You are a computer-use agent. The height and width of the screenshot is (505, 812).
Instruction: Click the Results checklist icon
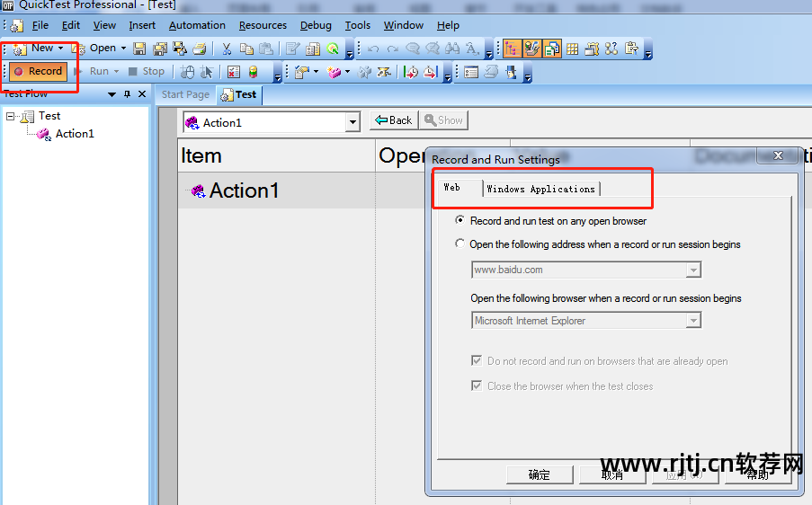point(234,72)
